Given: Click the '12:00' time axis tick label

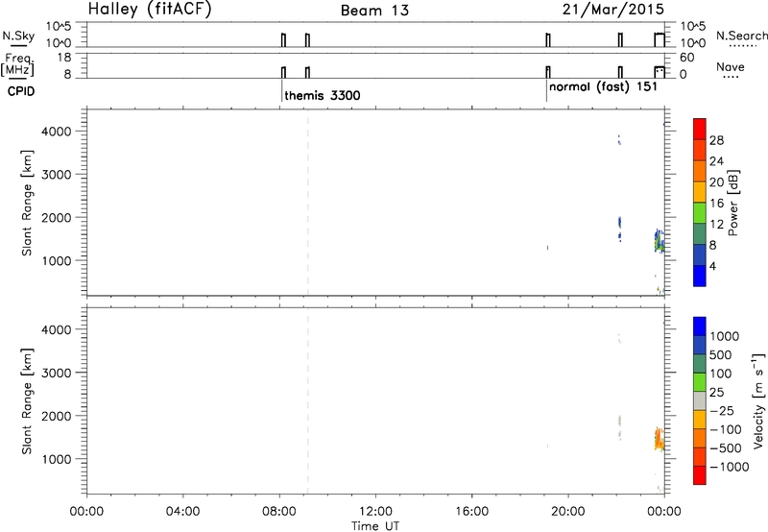Looking at the screenshot, I should point(375,512).
